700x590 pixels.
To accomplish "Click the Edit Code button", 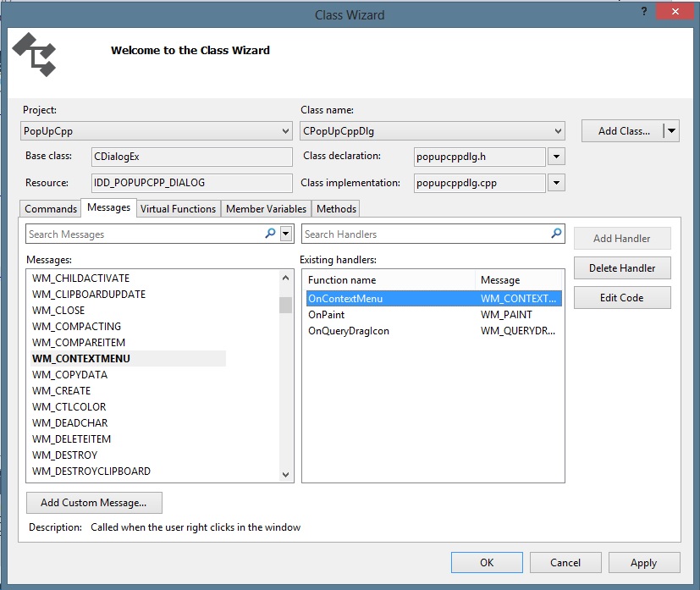I will [x=621, y=298].
